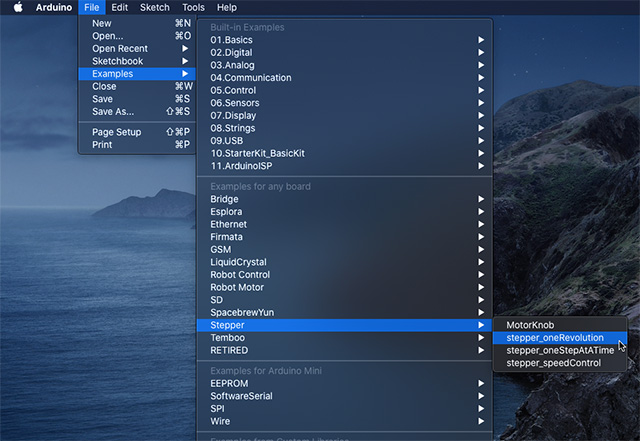Viewport: 640px width, 441px height.
Task: Open the Arduino application menu
Action: click(x=54, y=7)
